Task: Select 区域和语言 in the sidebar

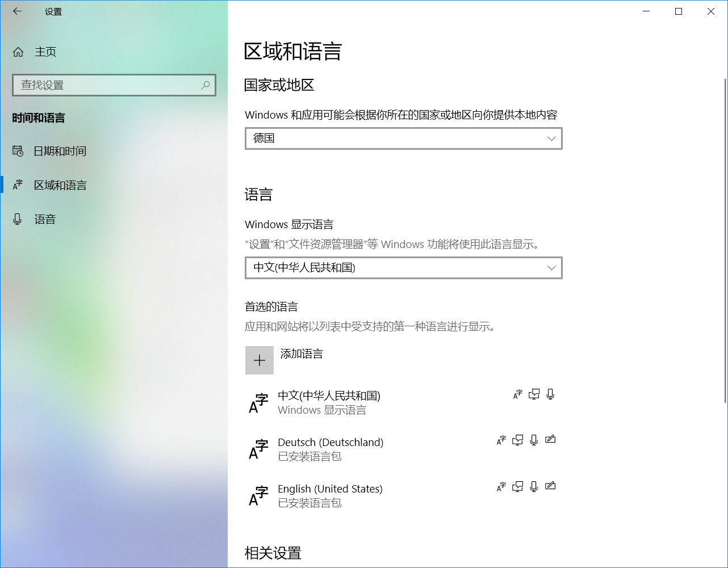Action: (x=114, y=185)
